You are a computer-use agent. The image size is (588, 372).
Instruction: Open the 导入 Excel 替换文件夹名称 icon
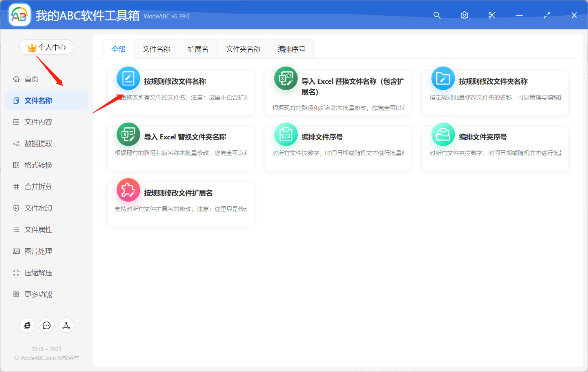click(128, 134)
